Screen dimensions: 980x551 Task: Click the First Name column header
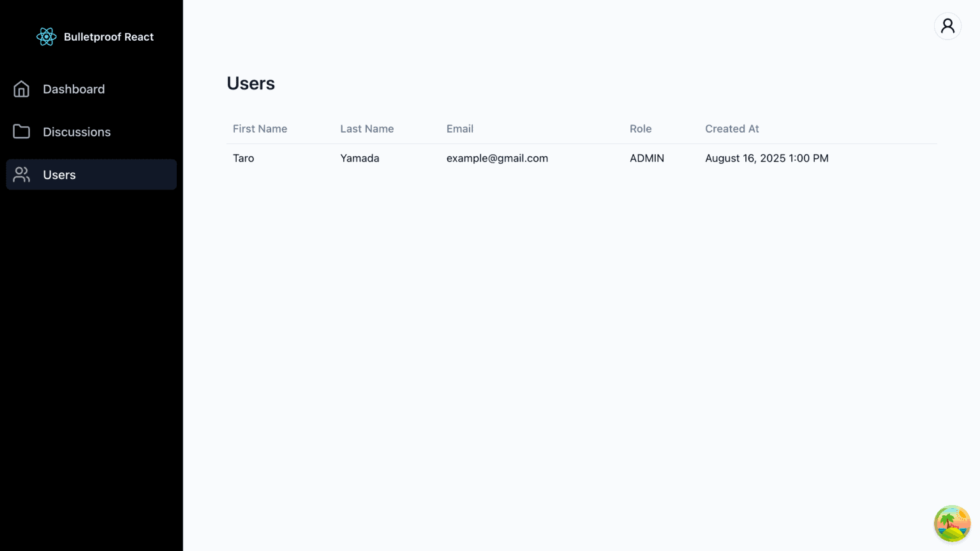pos(260,129)
